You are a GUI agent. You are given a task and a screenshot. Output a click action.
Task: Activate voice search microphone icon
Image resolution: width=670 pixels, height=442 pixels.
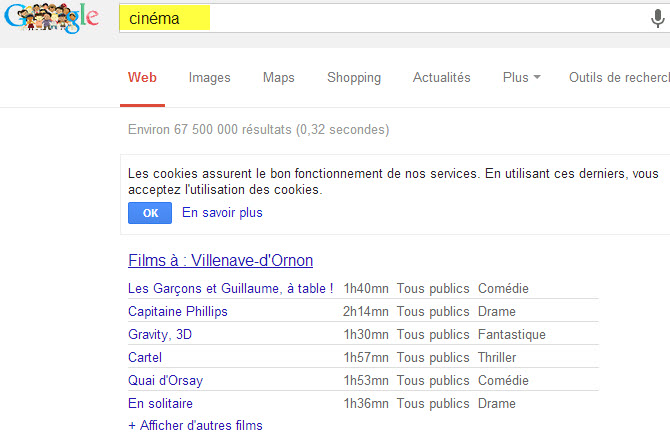tap(657, 18)
